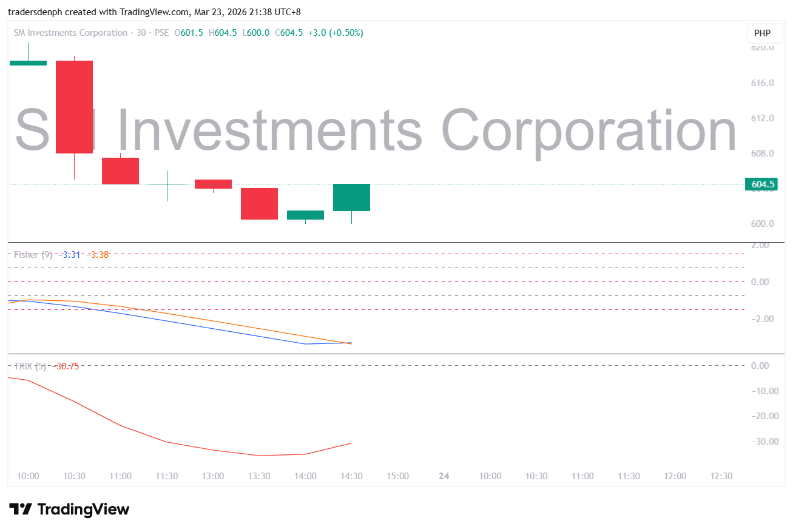Click the 616.0 price scale label
793x532 pixels.
coord(763,83)
